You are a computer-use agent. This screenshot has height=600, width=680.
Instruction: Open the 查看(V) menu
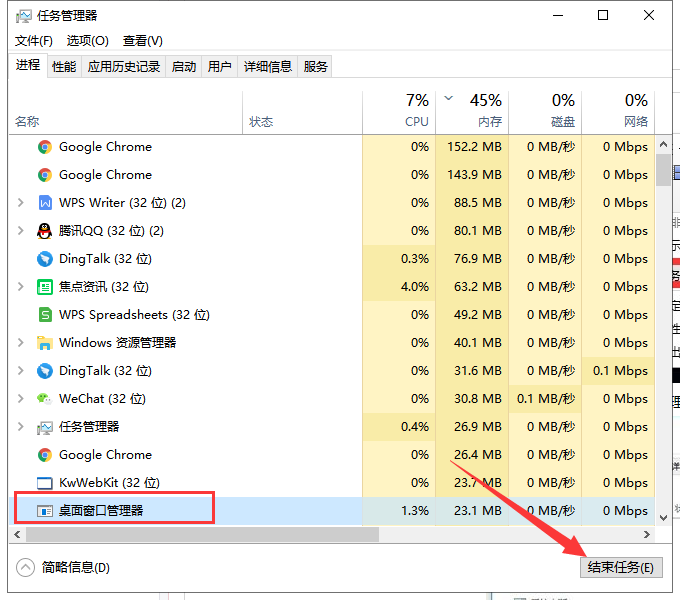coord(142,41)
